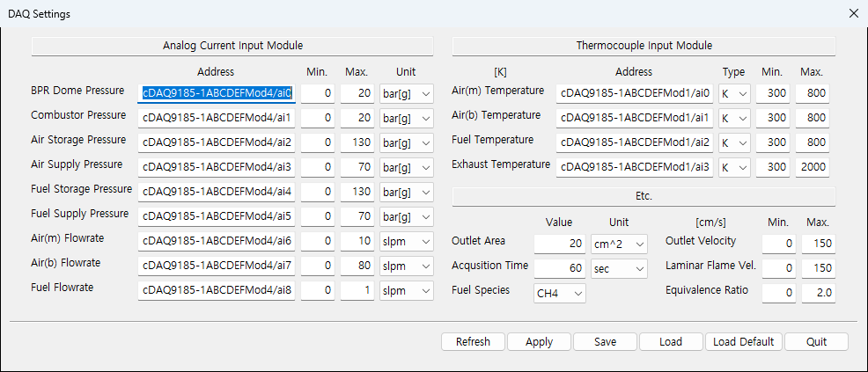Open Air(b) Temperature type dropdown

[734, 119]
